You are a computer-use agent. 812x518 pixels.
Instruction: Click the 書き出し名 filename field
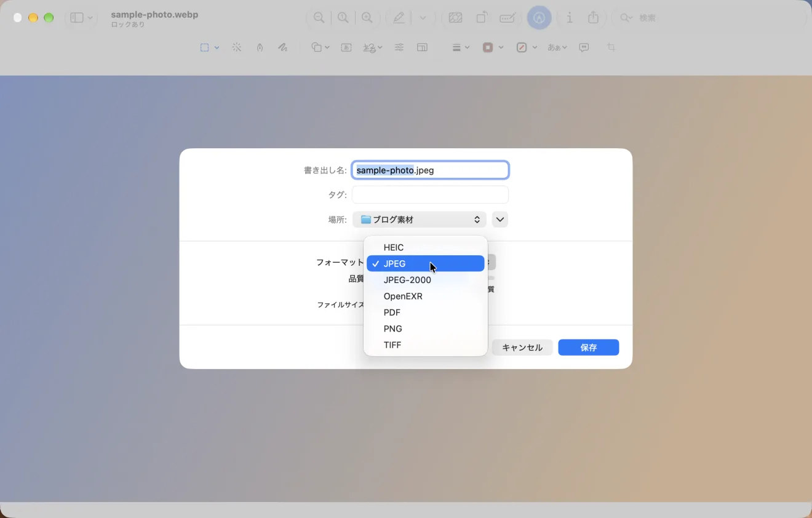point(430,170)
